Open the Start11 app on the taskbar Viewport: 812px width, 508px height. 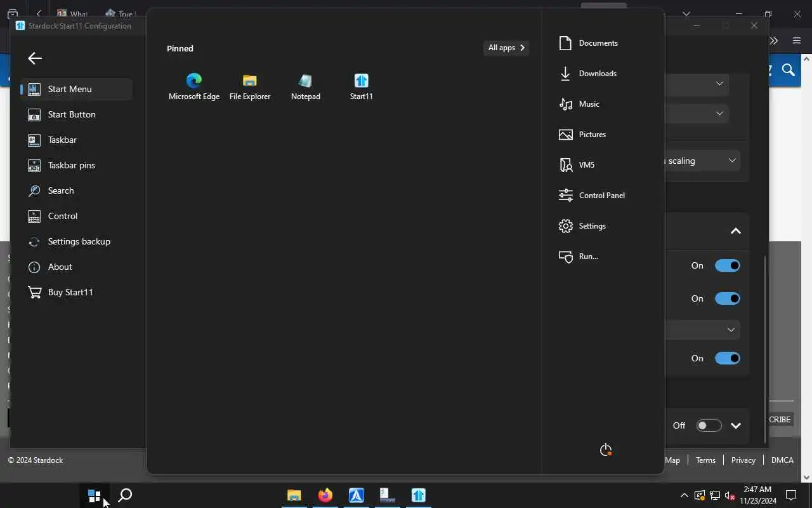(419, 495)
